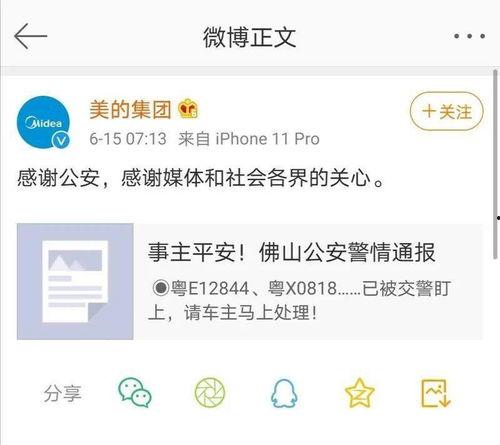Tap the 微博正文 page title
Screen dimensions: 500x445
click(x=250, y=37)
